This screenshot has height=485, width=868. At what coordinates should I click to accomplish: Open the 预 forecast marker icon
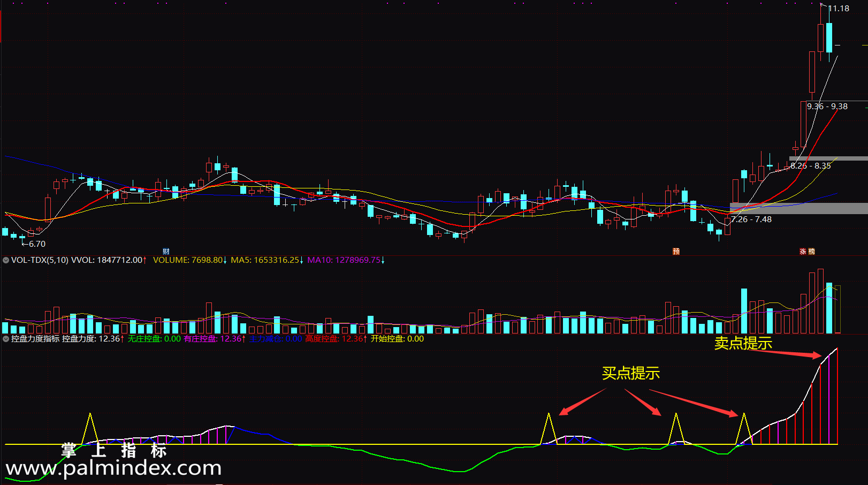point(676,252)
